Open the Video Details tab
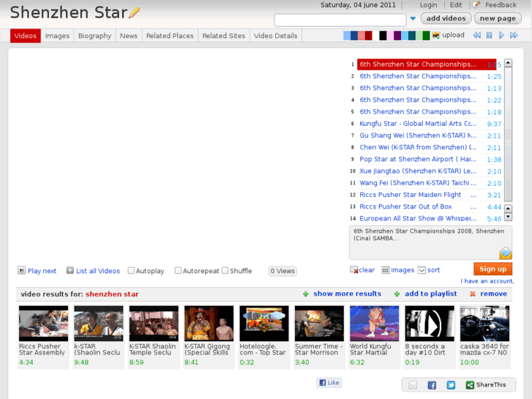532x399 pixels. pyautogui.click(x=275, y=36)
